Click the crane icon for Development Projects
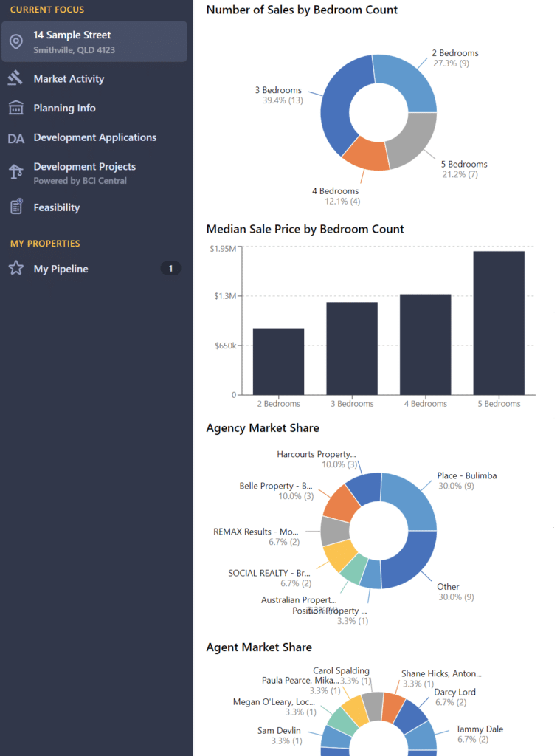This screenshot has width=560, height=756. point(15,172)
